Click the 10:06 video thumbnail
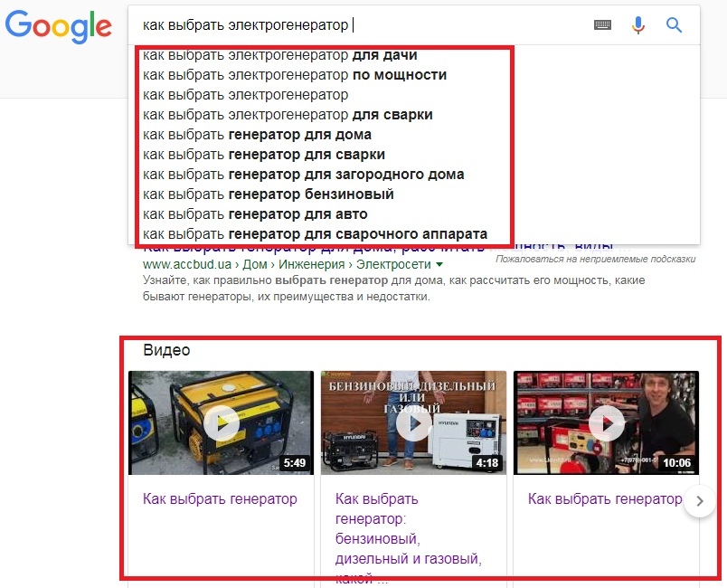 point(606,423)
